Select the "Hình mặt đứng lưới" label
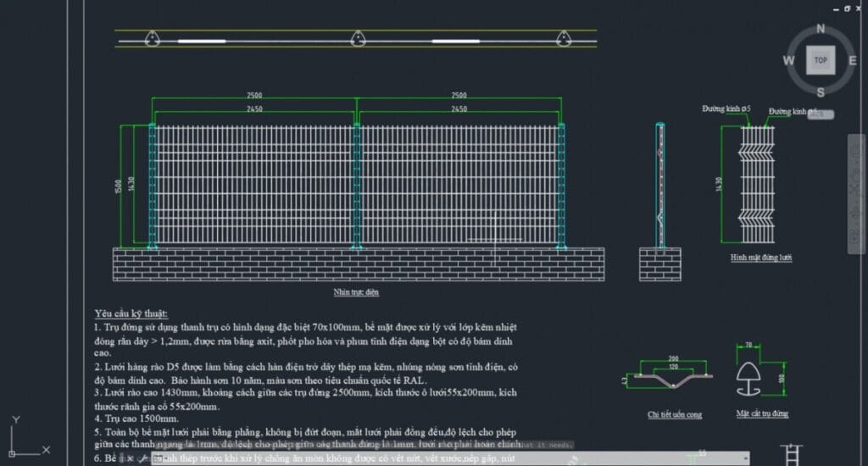 (x=761, y=258)
